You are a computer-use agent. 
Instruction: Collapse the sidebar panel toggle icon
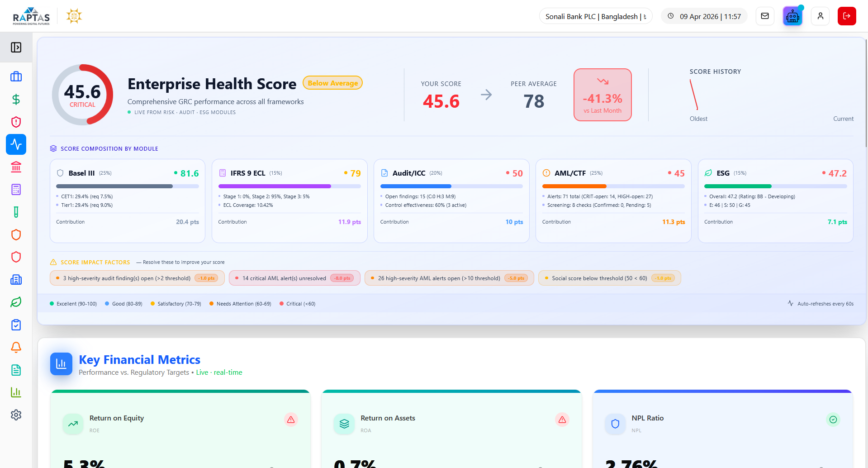tap(16, 47)
